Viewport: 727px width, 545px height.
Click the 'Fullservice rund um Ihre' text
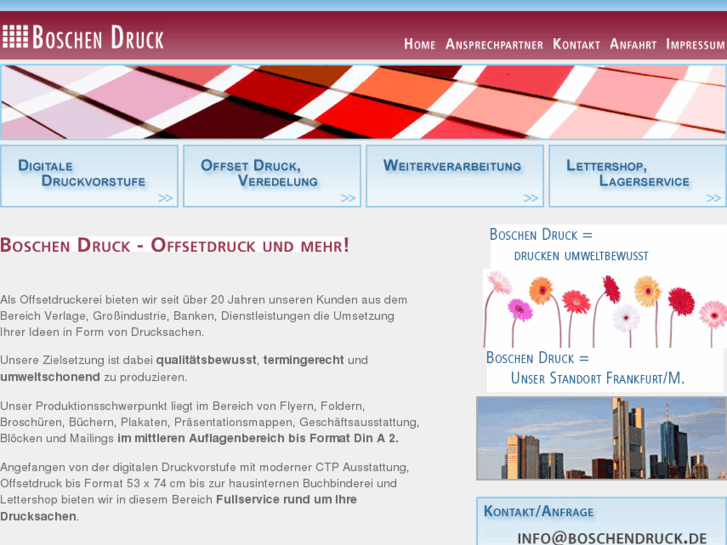pyautogui.click(x=287, y=500)
